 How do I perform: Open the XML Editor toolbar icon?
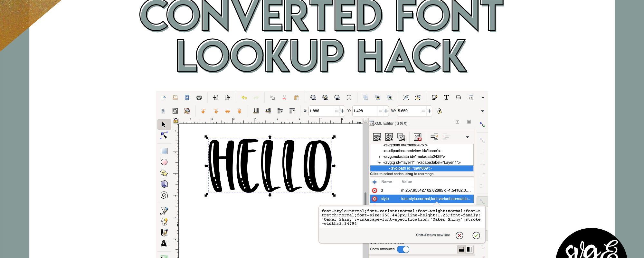(470, 97)
